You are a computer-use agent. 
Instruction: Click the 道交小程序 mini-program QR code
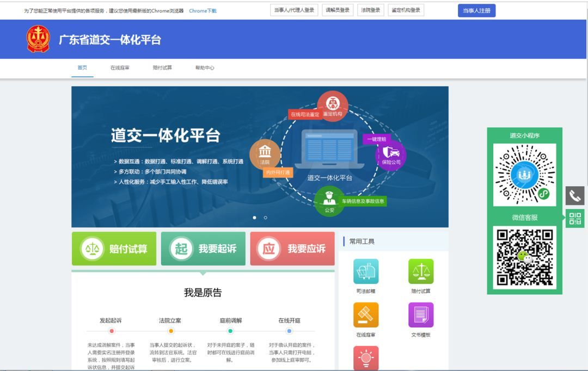[524, 175]
